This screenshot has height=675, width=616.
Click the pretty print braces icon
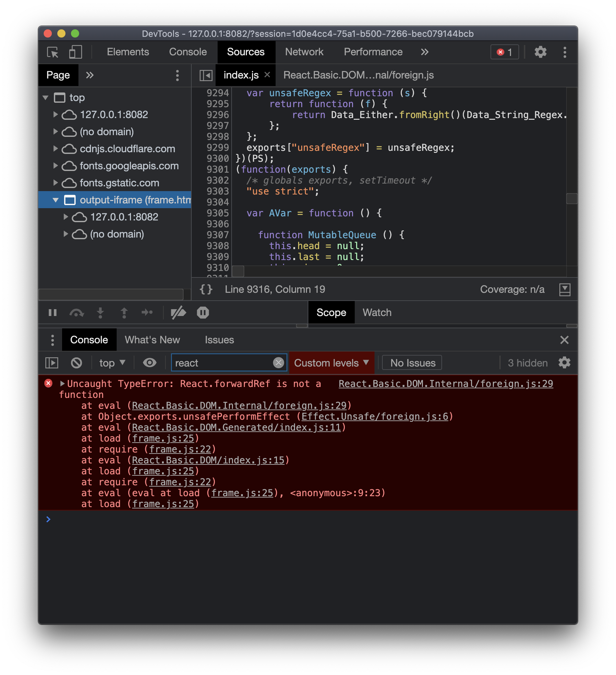point(206,289)
